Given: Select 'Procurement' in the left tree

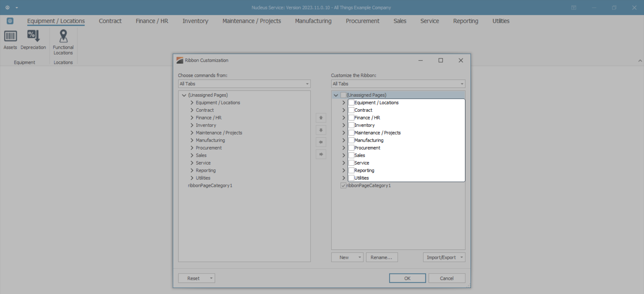Looking at the screenshot, I should pyautogui.click(x=209, y=148).
